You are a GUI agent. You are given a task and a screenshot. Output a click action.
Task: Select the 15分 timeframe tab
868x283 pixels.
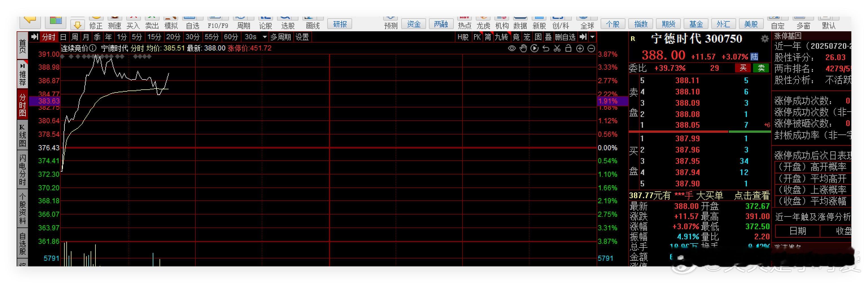click(x=154, y=37)
